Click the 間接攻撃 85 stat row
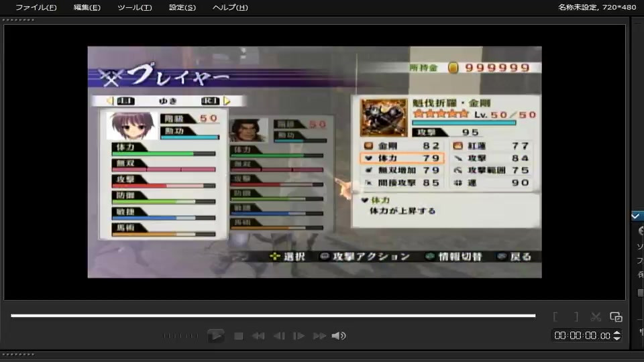Viewport: 644px width, 362px height. pos(402,182)
